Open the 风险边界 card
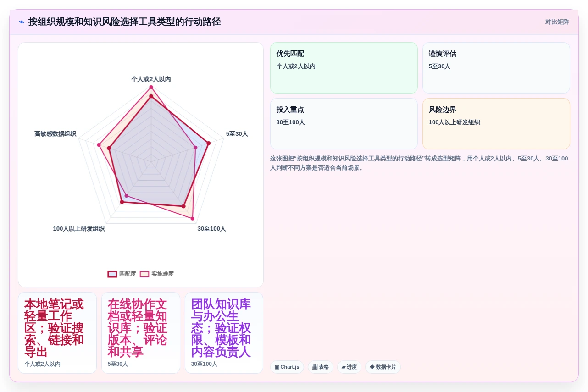The height and width of the screenshot is (392, 588). click(x=496, y=124)
